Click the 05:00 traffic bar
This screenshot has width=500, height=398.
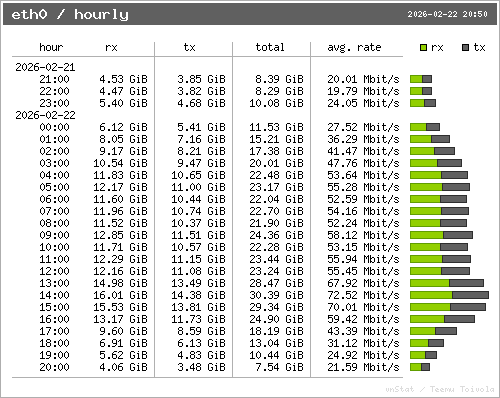440,187
